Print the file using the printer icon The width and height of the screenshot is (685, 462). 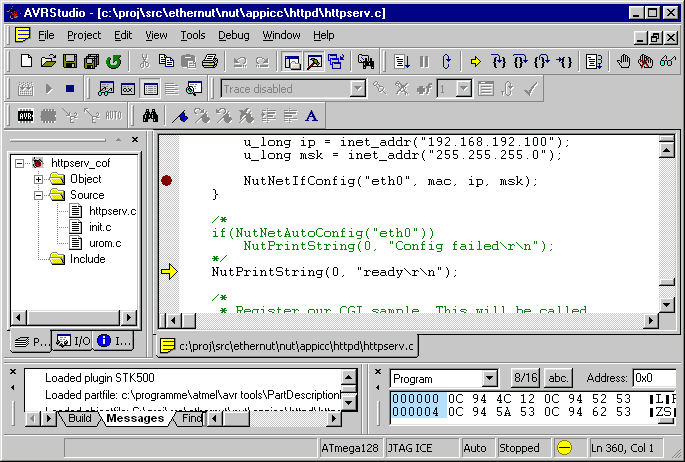tap(210, 61)
